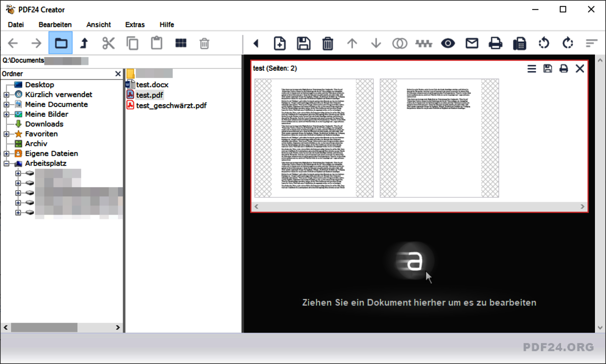Click the scissors cut icon

point(108,43)
